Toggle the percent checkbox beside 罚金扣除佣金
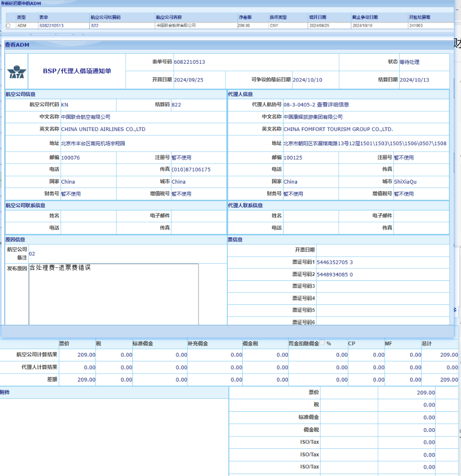 [322, 343]
